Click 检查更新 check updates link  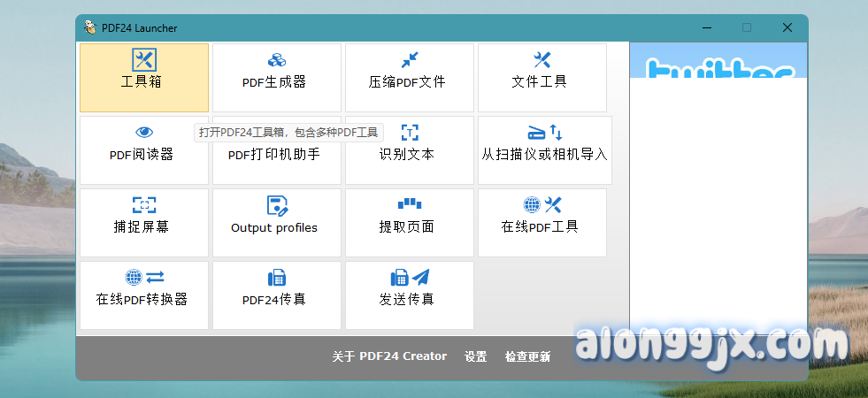[527, 356]
